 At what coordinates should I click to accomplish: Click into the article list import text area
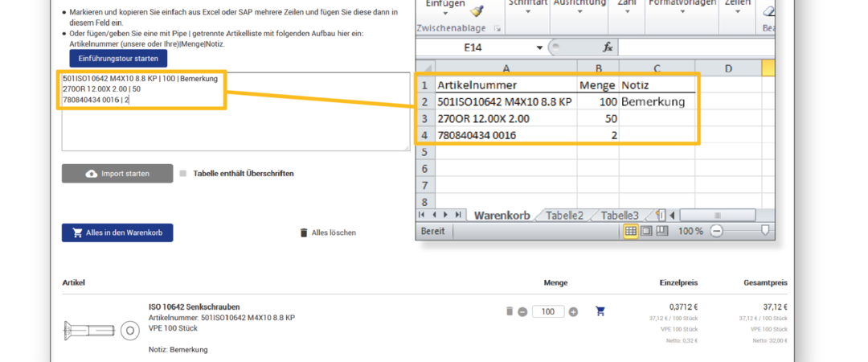pos(235,112)
